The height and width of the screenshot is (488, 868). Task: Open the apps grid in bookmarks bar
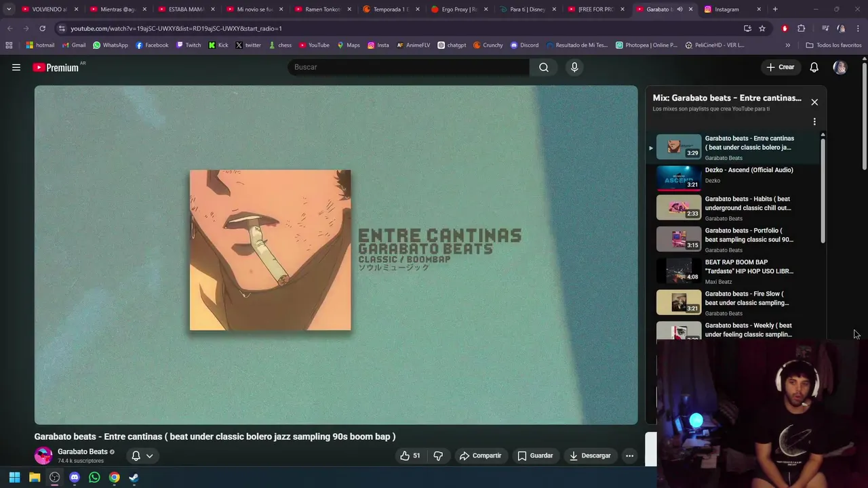9,45
